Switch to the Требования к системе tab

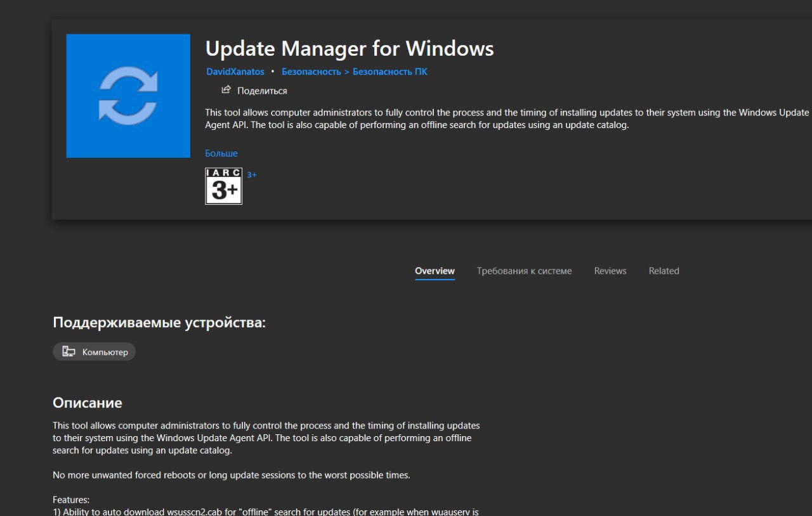point(524,271)
